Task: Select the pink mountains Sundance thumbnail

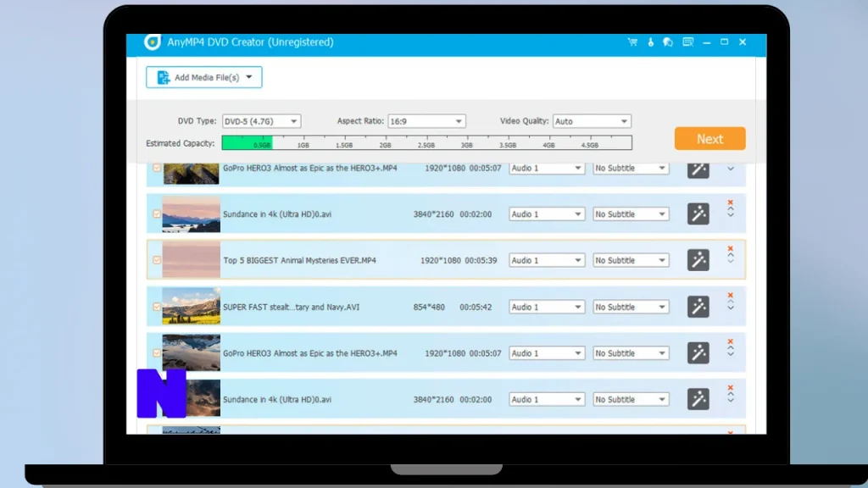Action: point(191,213)
